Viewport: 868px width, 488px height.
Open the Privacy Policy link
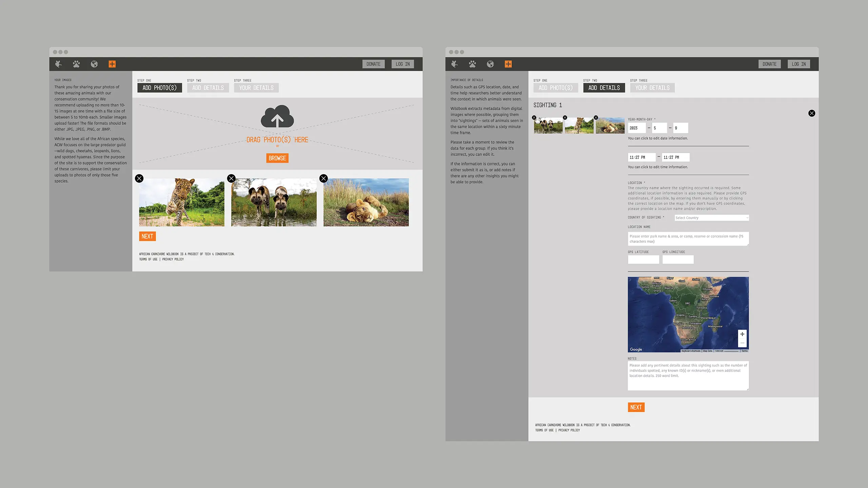tap(173, 259)
